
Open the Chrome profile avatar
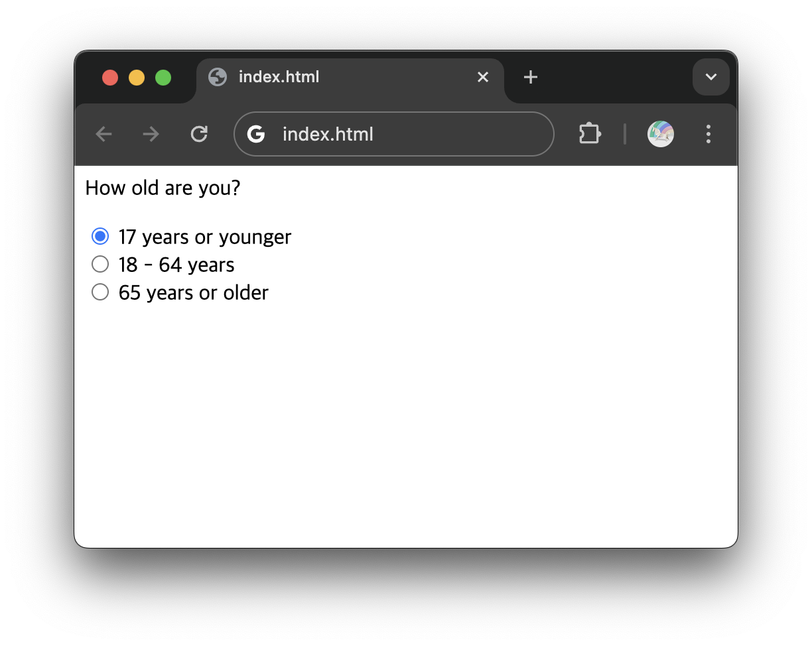pos(661,134)
